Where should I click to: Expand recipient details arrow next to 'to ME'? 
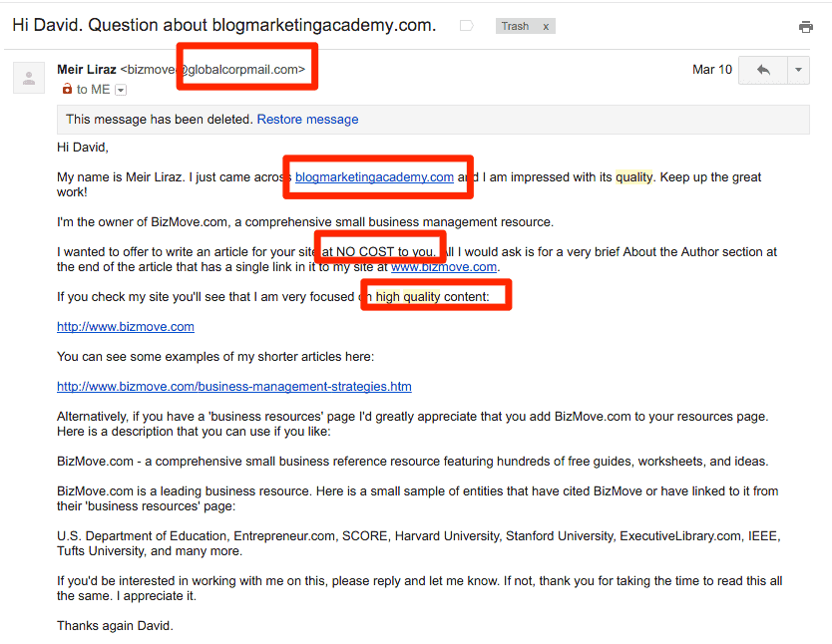[121, 90]
